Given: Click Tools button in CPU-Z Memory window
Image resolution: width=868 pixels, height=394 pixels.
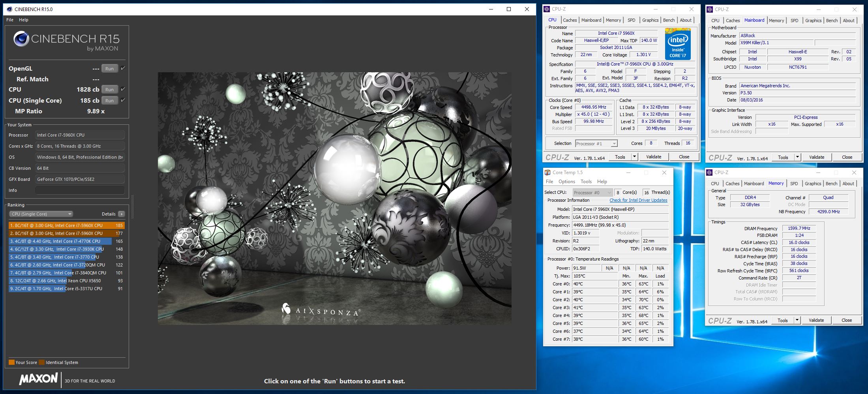Looking at the screenshot, I should pos(783,320).
